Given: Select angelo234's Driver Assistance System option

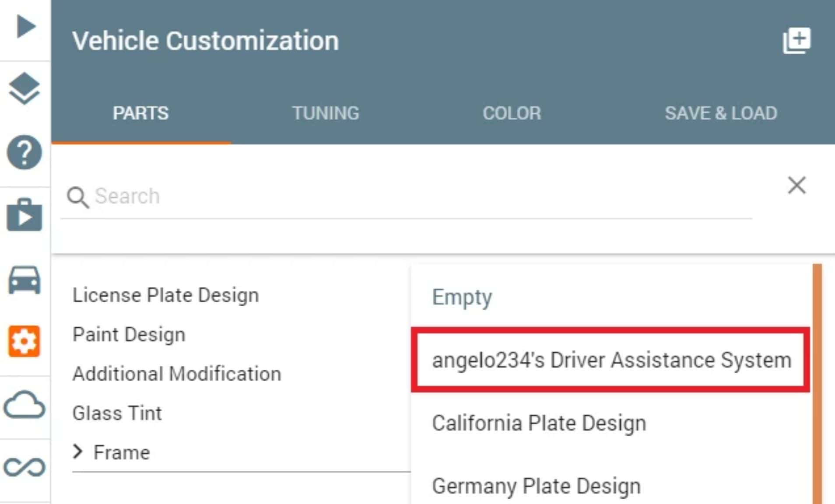Looking at the screenshot, I should (611, 360).
